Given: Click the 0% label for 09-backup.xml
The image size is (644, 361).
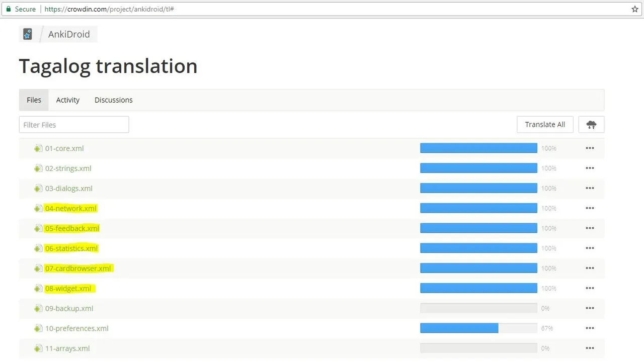Looking at the screenshot, I should [545, 308].
